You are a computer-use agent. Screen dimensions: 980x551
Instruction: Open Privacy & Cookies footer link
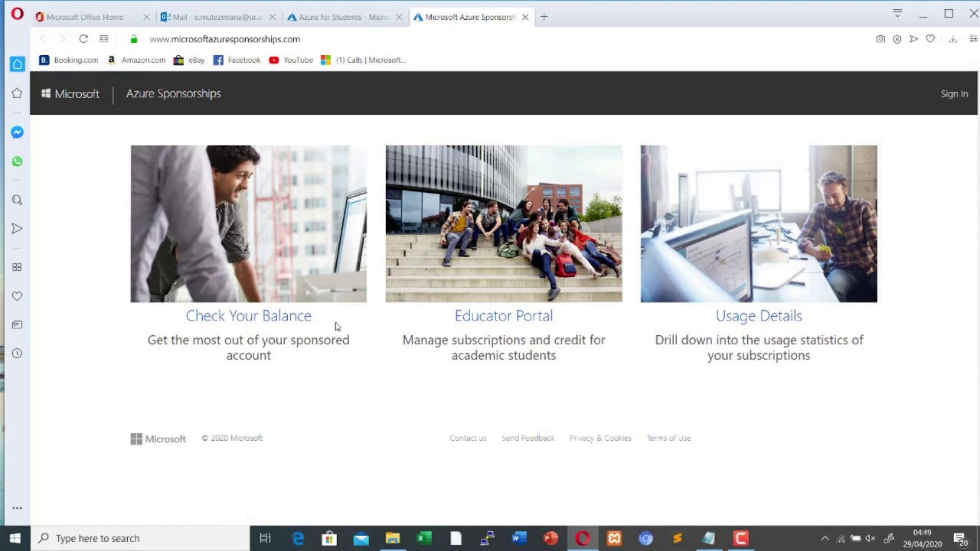(600, 438)
